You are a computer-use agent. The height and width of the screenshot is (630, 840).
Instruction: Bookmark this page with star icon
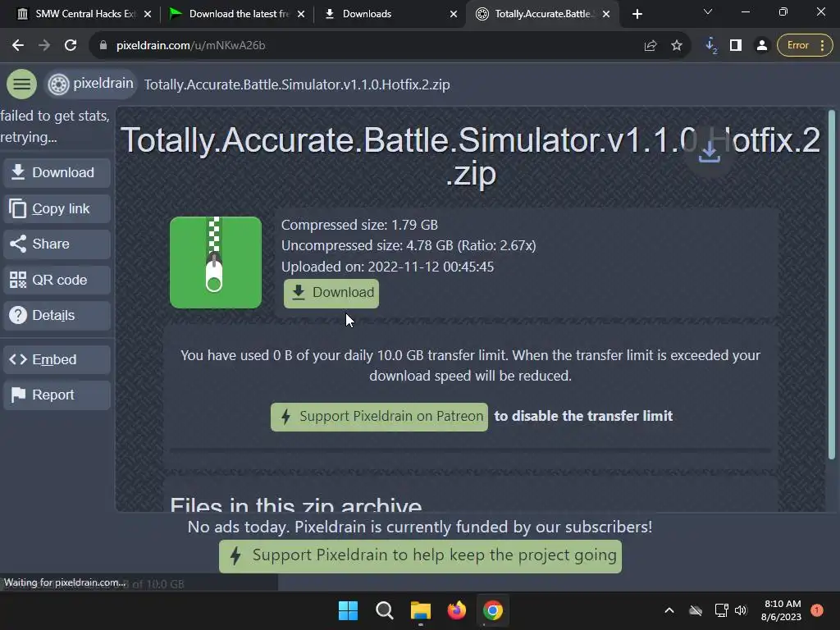[677, 46]
